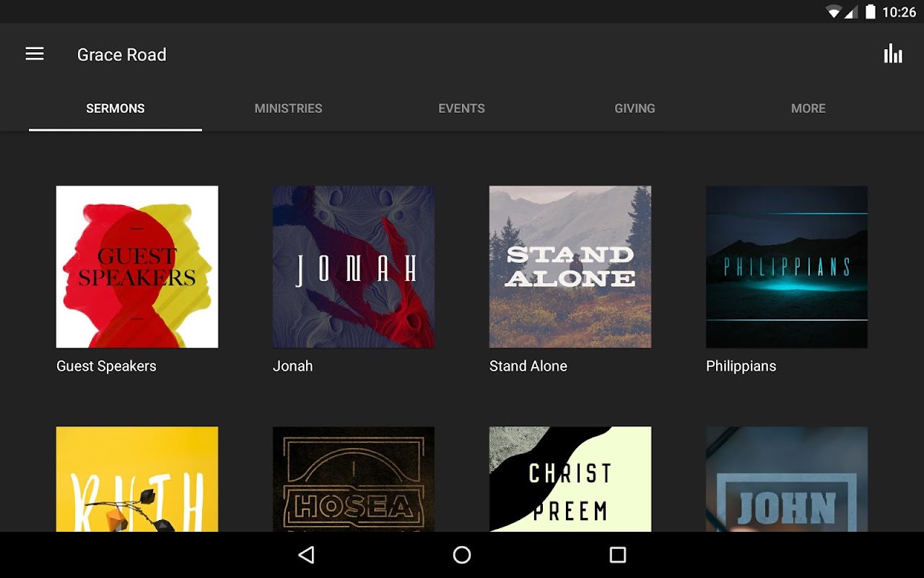Click the "Jonah" caption text
Viewport: 924px width, 578px height.
293,366
